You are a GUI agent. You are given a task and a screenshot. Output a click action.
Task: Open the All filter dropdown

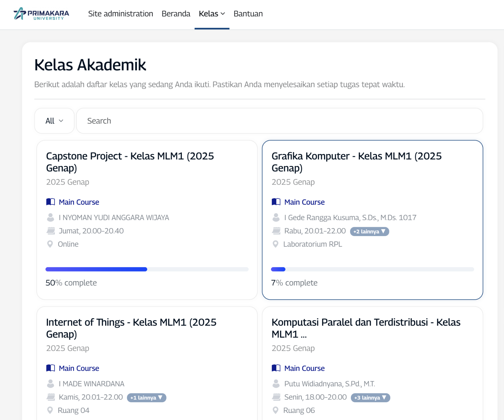(x=54, y=121)
